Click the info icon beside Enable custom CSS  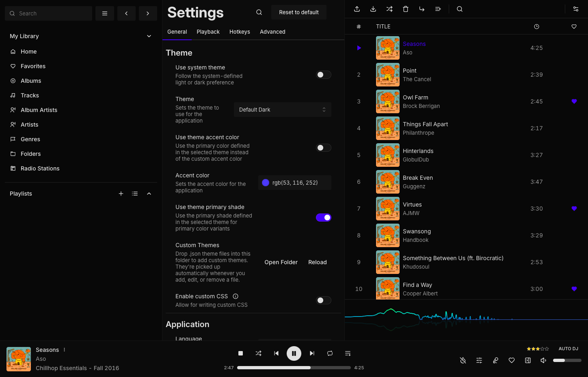[x=236, y=296]
